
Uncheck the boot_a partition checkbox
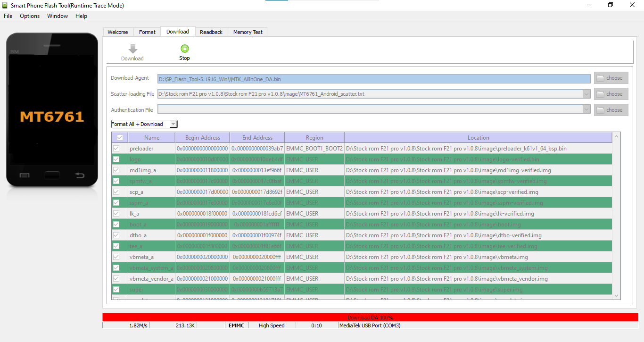point(116,225)
